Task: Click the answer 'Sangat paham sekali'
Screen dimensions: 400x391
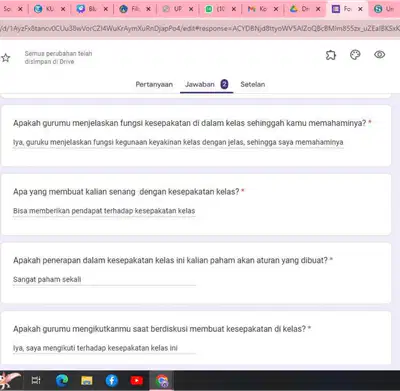Action: click(47, 280)
